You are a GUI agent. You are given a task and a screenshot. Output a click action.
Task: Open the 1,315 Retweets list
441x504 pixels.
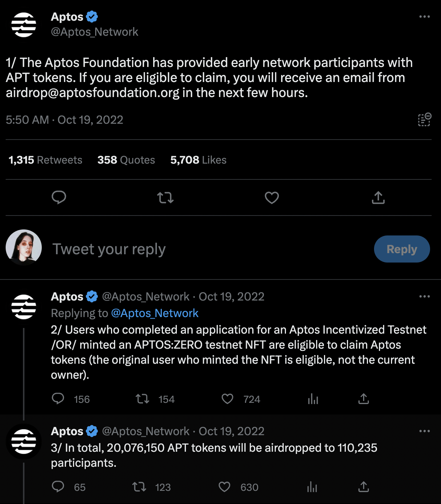(x=45, y=160)
